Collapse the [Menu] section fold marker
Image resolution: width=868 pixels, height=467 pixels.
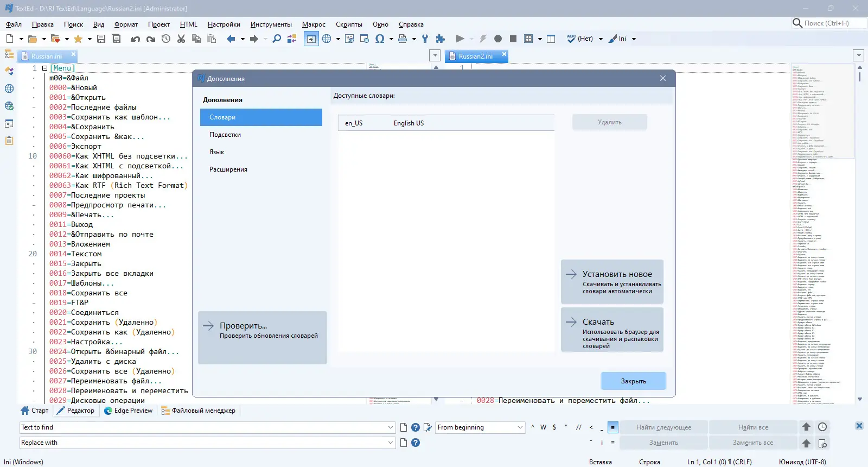click(44, 68)
